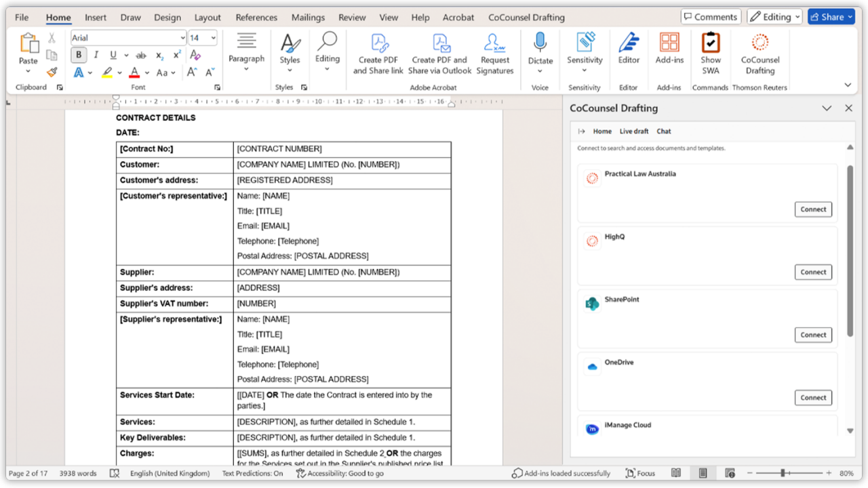
Task: Apply yellow text highlight color
Action: [x=107, y=73]
